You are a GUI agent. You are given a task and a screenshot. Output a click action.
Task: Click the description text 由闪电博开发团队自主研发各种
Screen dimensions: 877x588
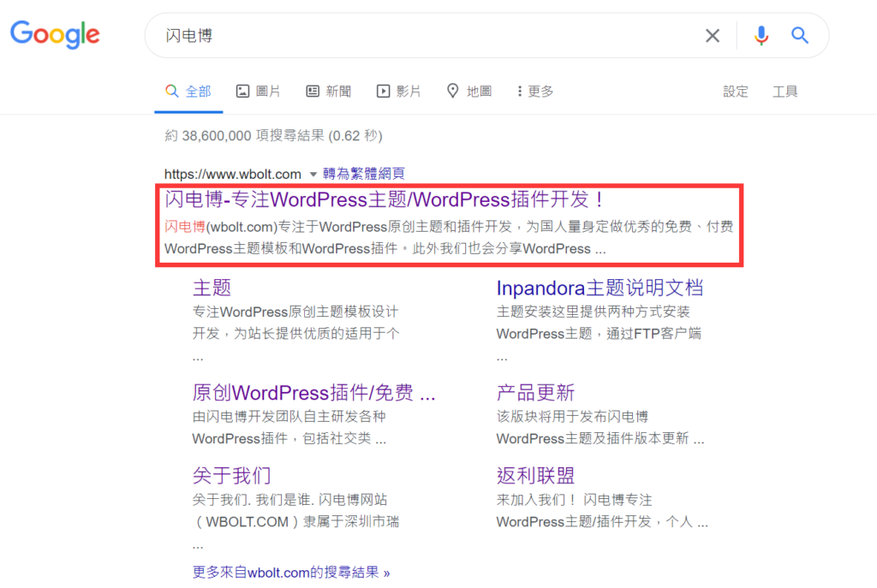289,417
